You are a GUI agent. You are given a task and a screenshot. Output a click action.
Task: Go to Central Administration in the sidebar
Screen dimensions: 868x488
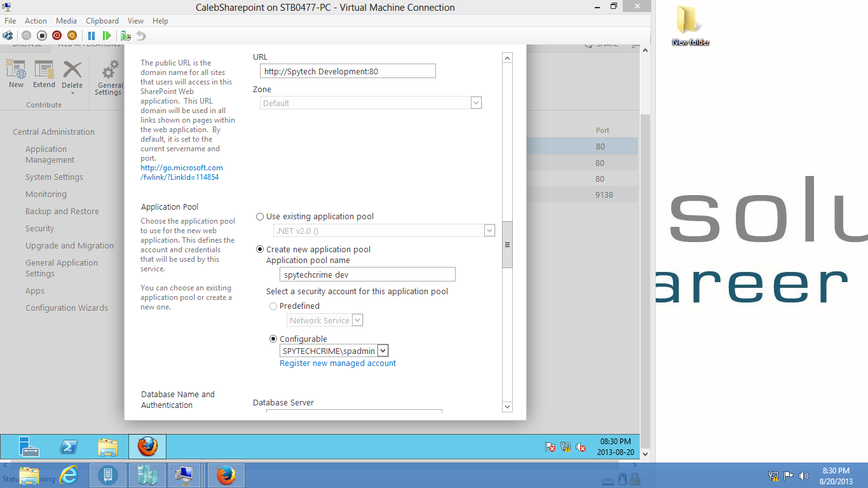53,132
